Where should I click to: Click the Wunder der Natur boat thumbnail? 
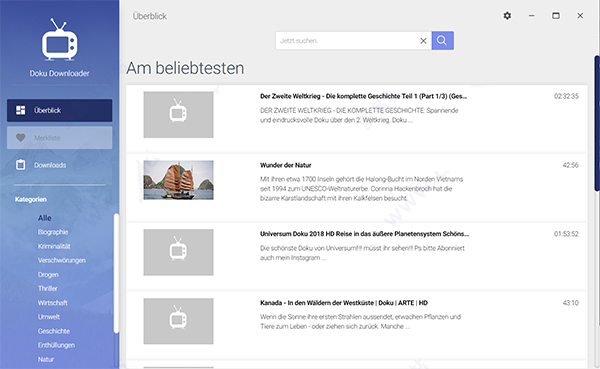178,180
